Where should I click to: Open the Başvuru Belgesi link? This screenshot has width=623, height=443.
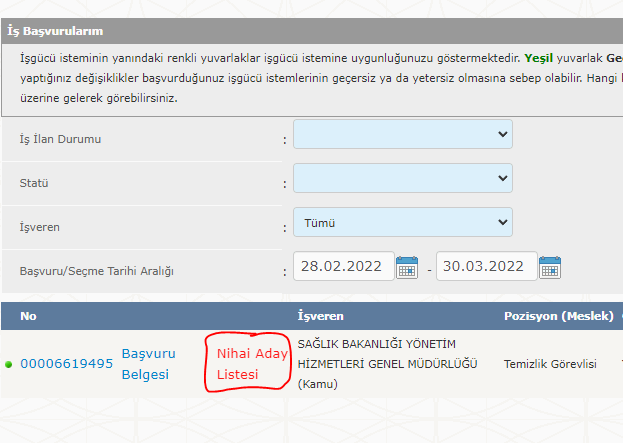pyautogui.click(x=148, y=364)
